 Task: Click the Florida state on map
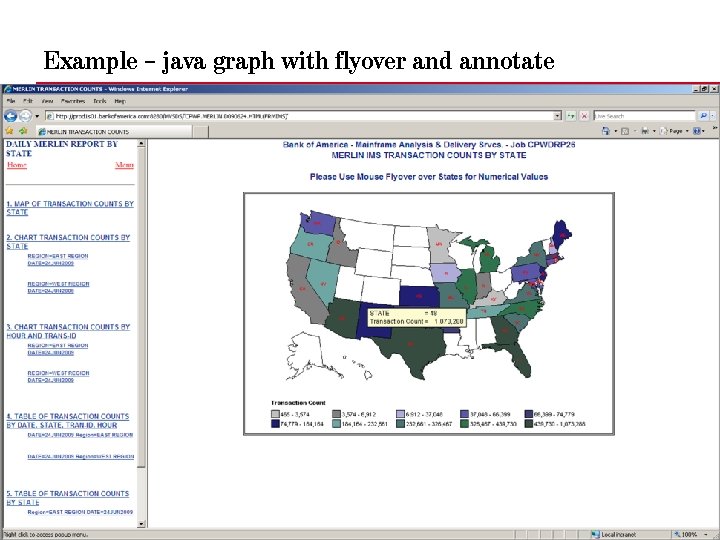coord(517,358)
